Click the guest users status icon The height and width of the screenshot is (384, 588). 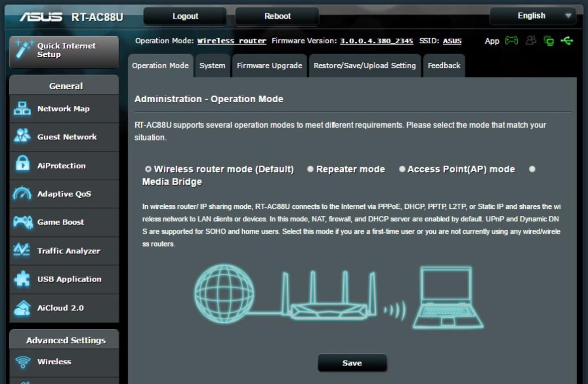[x=531, y=40]
